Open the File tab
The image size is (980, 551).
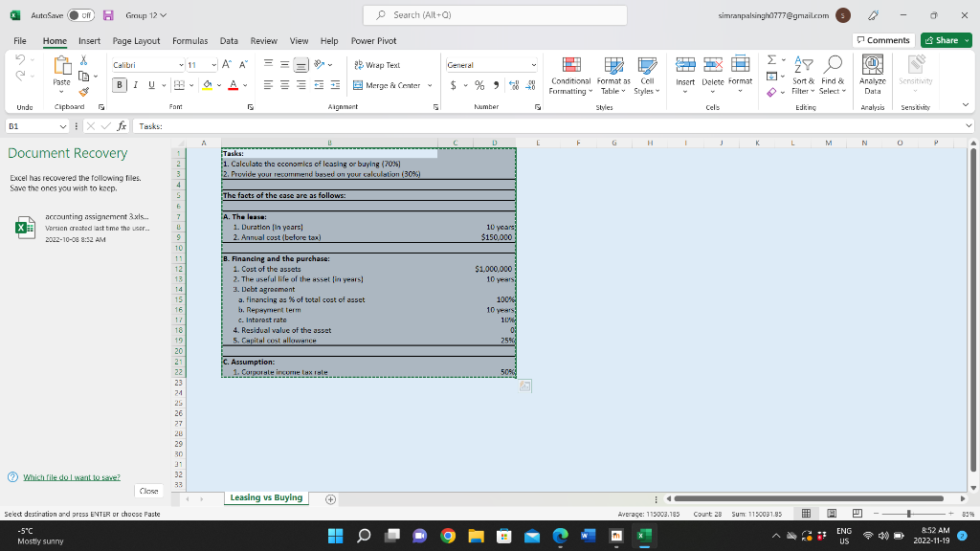[x=20, y=40]
